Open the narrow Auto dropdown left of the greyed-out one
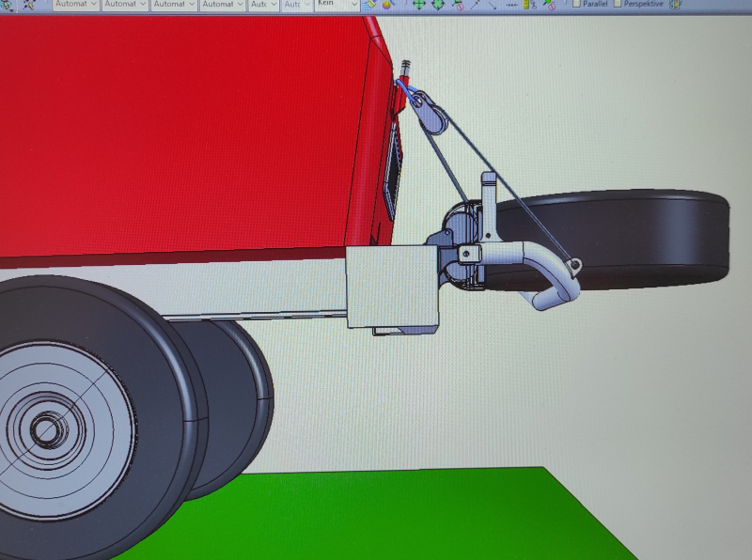Screen dimensions: 752x560 tap(263, 5)
